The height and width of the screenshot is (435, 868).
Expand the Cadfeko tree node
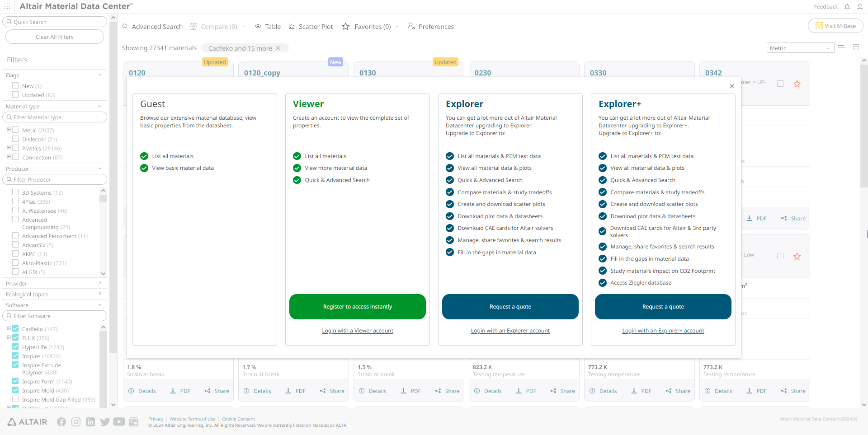click(9, 328)
